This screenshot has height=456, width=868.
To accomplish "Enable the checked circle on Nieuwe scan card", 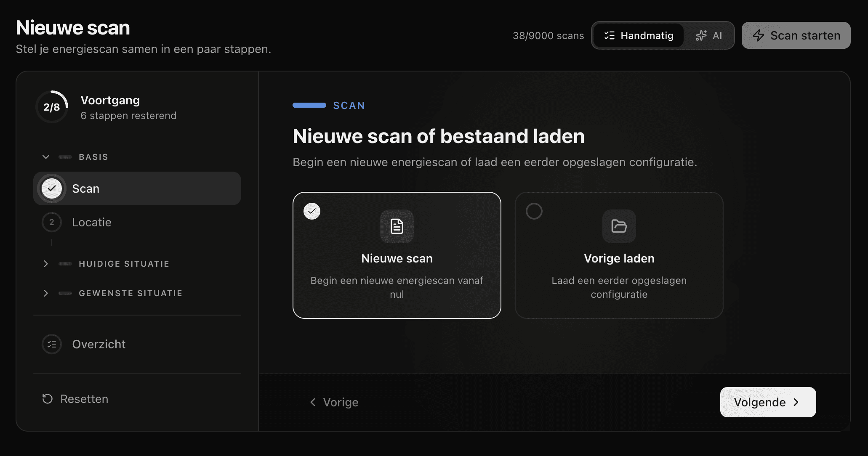I will pos(312,211).
